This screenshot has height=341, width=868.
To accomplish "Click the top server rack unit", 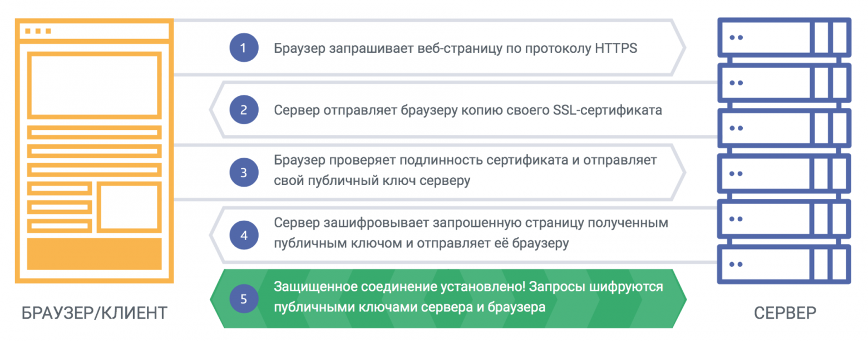I will (x=783, y=38).
